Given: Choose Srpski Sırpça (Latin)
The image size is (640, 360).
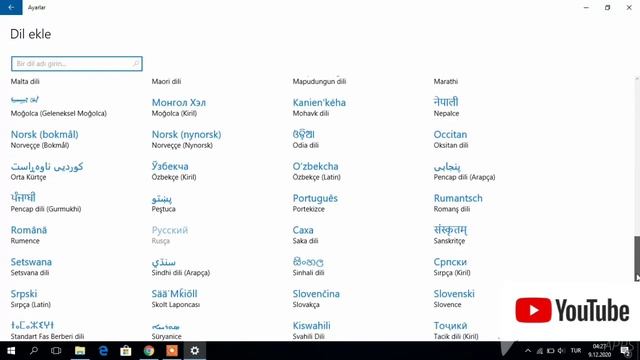Looking at the screenshot, I should point(31,298).
